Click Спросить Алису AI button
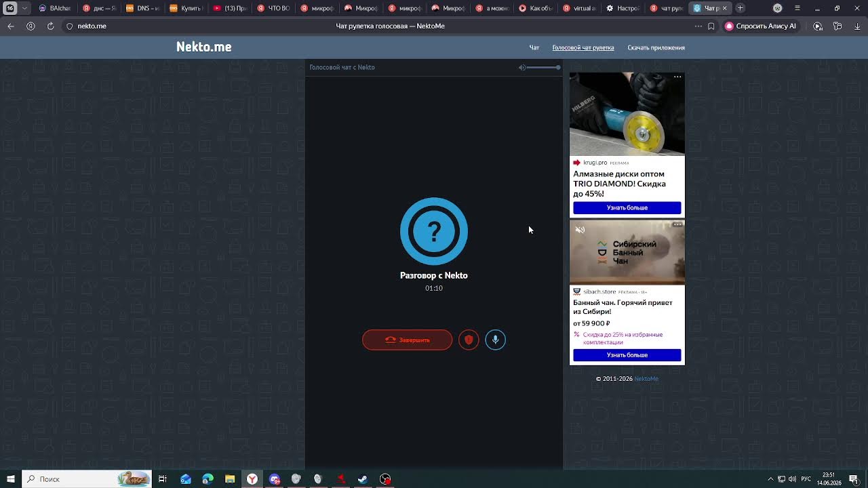The height and width of the screenshot is (488, 868). [761, 26]
